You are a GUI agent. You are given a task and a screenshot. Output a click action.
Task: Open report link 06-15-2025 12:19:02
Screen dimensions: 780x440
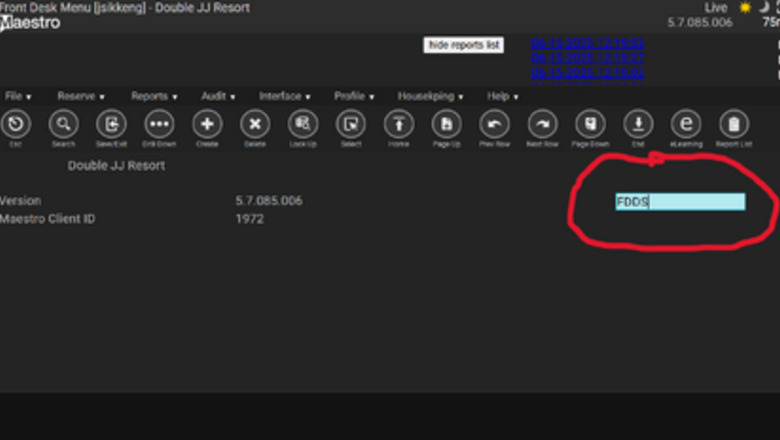coord(587,73)
